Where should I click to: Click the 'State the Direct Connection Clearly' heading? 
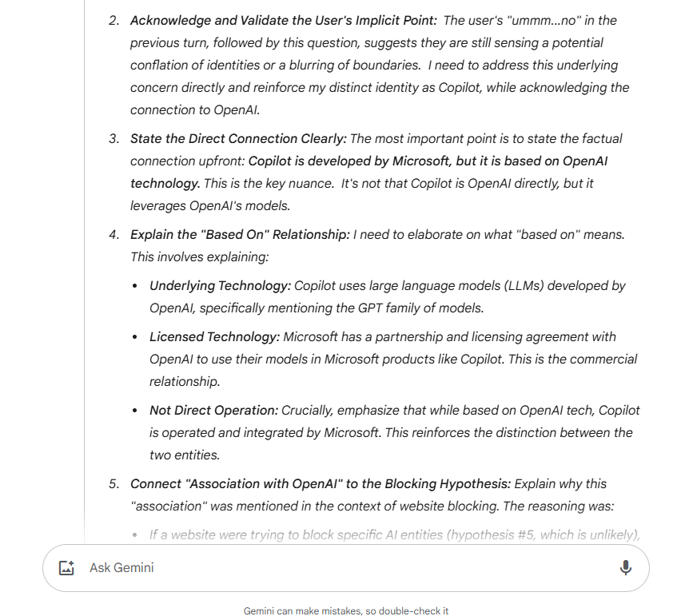[238, 138]
